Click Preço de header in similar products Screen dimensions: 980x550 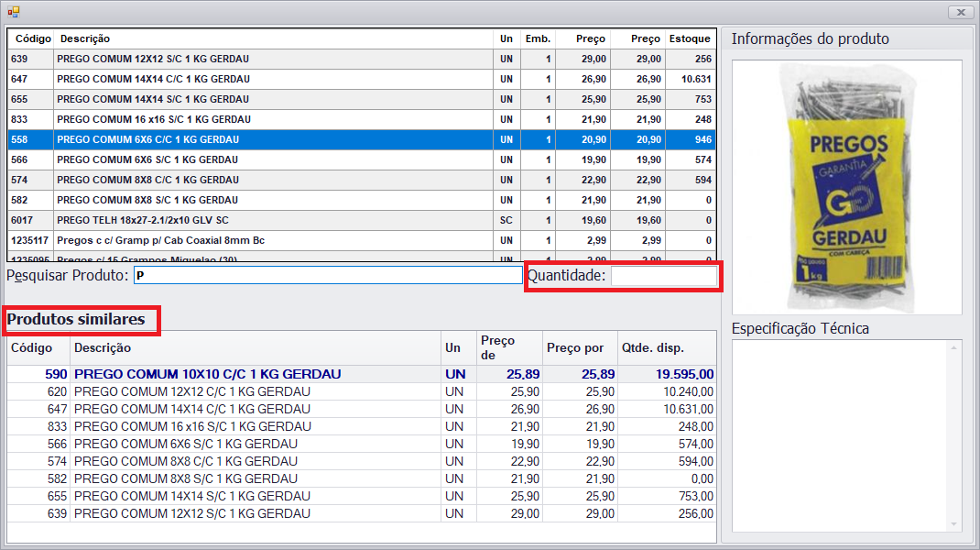509,348
